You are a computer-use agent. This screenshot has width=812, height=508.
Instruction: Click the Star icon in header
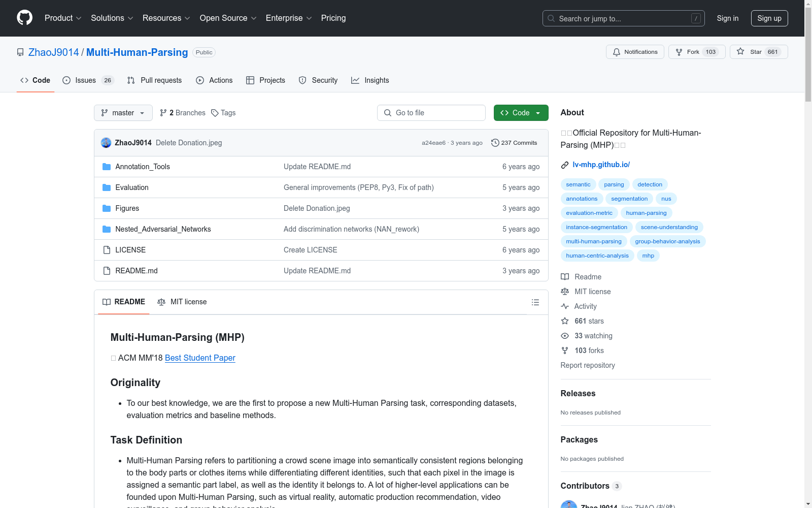tap(740, 52)
